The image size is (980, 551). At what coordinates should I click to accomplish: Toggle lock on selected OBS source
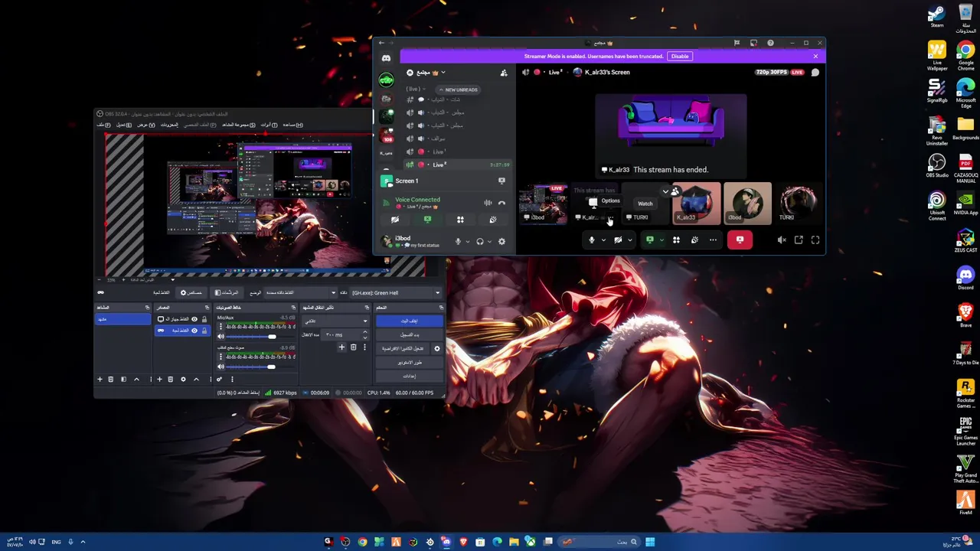[x=204, y=331]
